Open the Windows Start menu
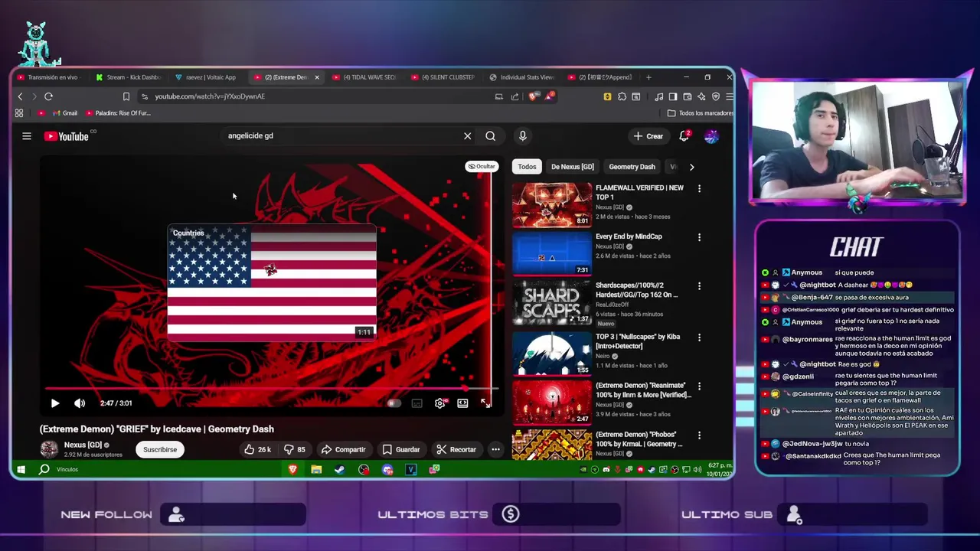Image resolution: width=980 pixels, height=551 pixels. (x=21, y=469)
